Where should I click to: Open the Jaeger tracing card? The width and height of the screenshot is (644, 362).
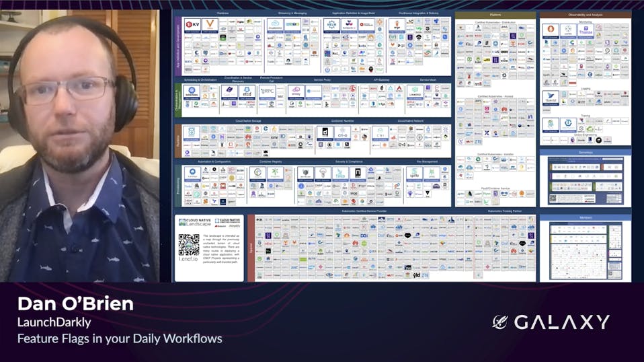pos(551,124)
